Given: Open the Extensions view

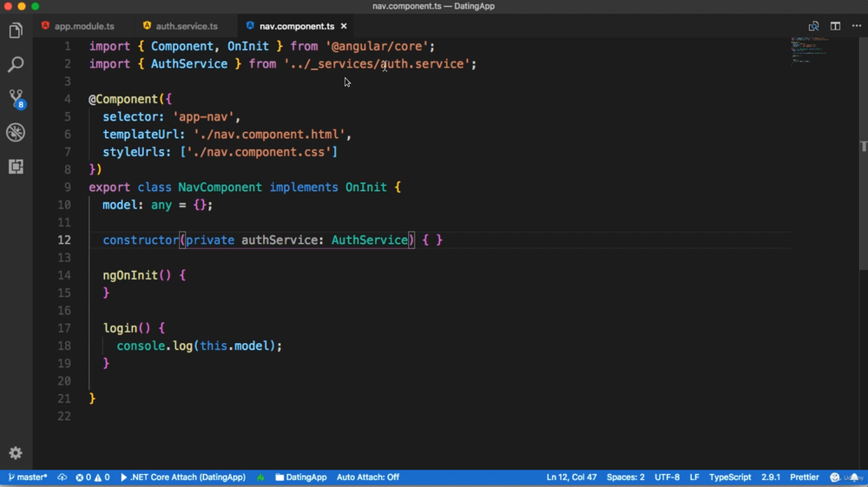Looking at the screenshot, I should point(16,166).
